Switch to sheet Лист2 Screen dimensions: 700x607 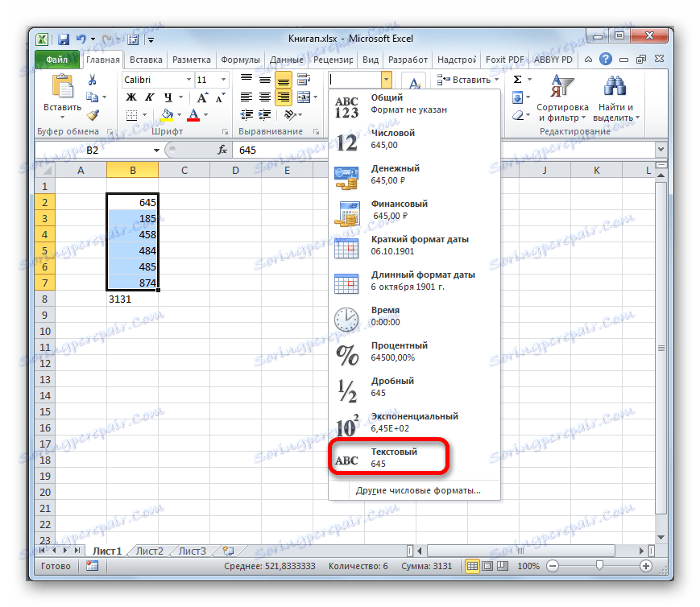tap(150, 551)
